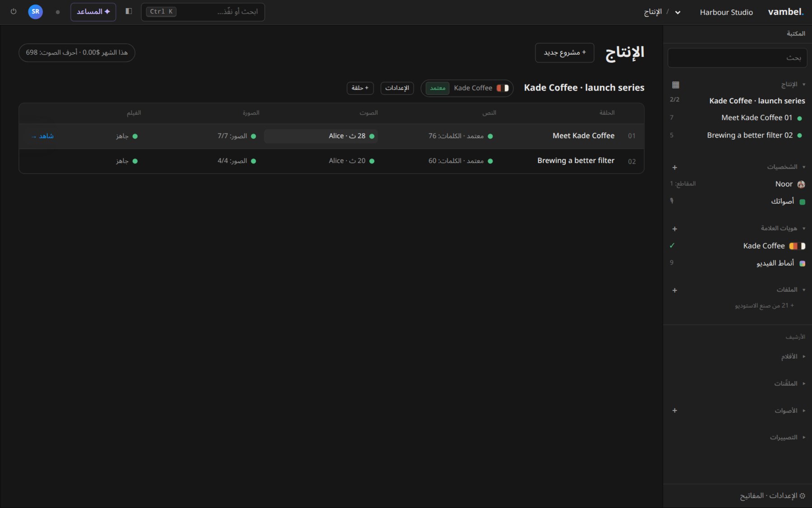Click the green check beside Kade Coffee

[x=672, y=246]
